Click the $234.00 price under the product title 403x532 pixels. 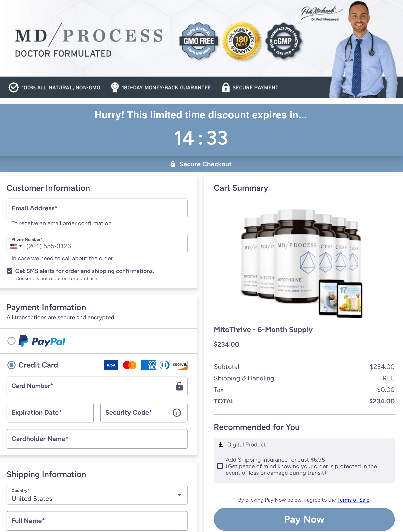226,344
